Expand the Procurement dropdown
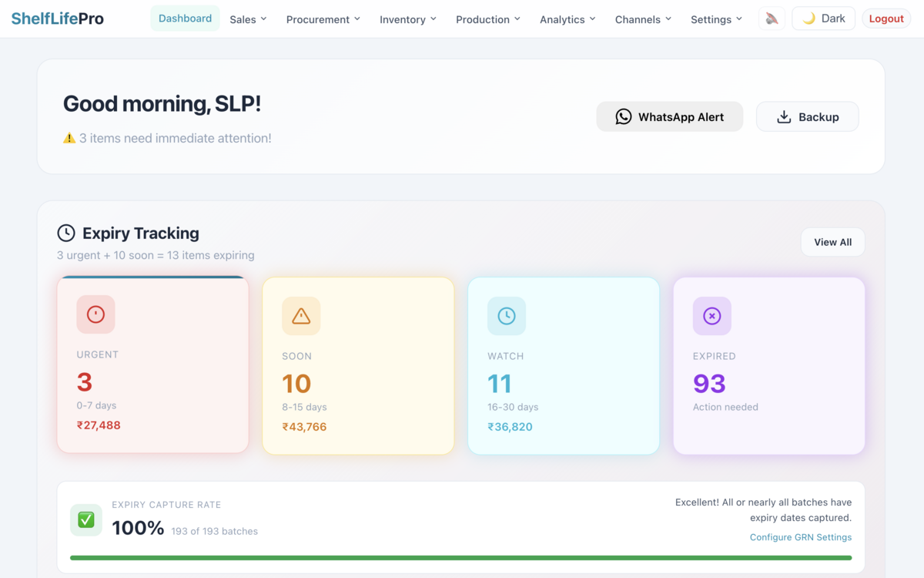The image size is (924, 578). [323, 19]
